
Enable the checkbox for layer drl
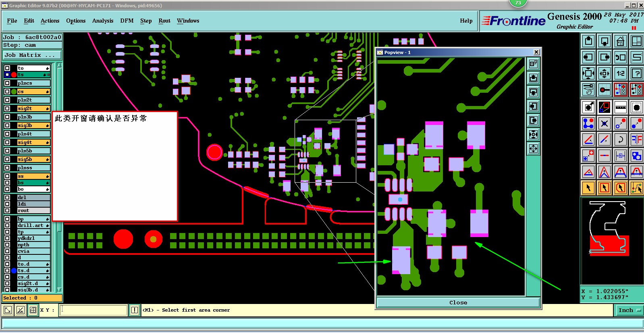[7, 198]
